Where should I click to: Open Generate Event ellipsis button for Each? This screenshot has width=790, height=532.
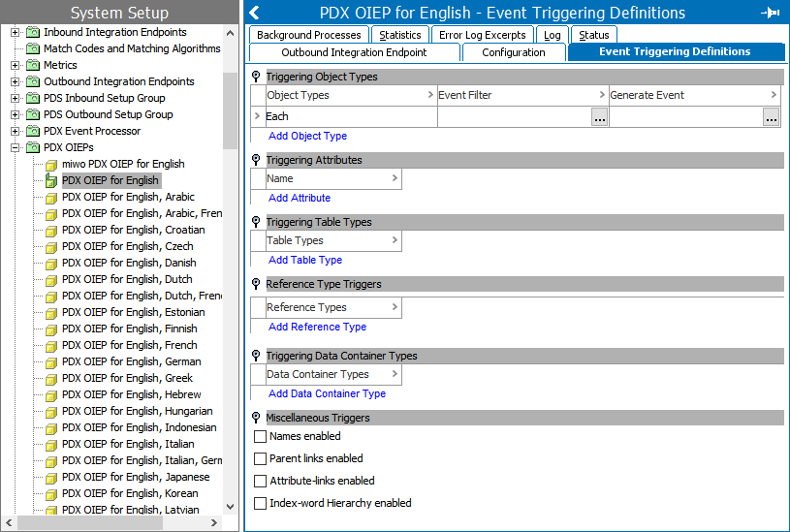tap(772, 117)
